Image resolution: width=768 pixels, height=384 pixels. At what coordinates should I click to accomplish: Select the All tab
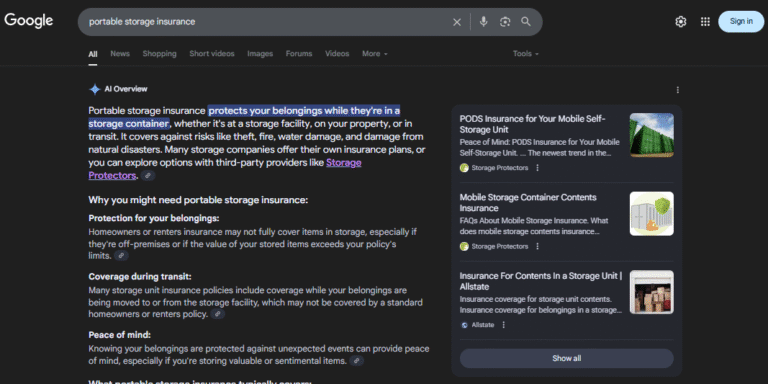tap(93, 54)
